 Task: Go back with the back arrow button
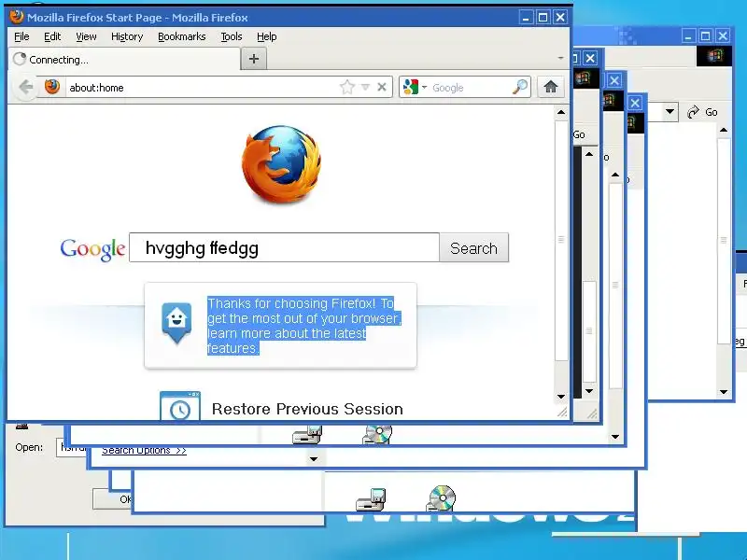coord(26,87)
